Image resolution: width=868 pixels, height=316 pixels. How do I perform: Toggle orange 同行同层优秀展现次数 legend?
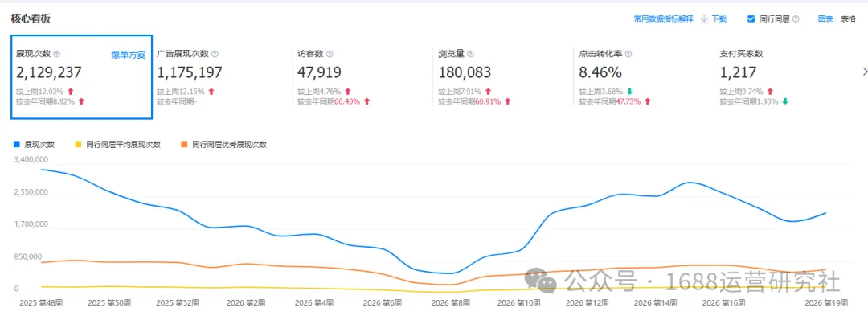click(223, 145)
